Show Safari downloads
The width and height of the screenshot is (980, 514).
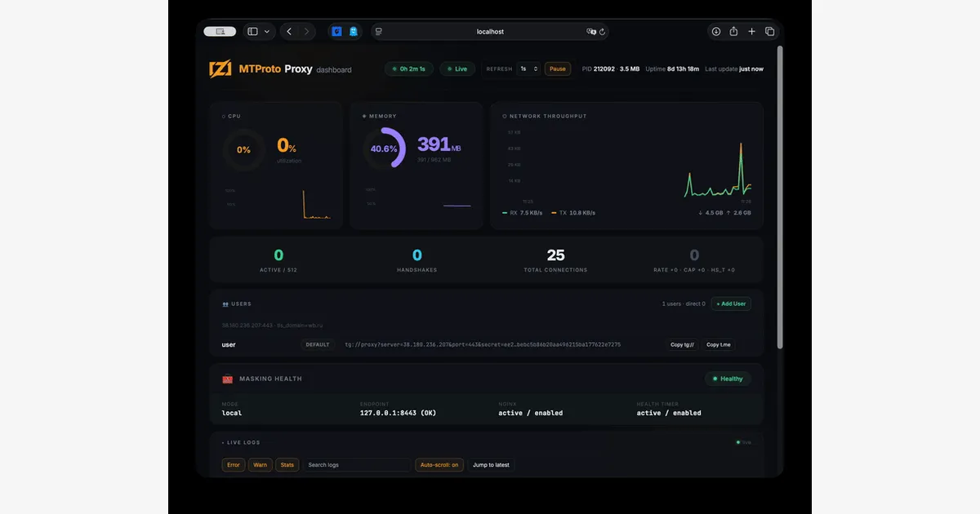click(x=716, y=32)
